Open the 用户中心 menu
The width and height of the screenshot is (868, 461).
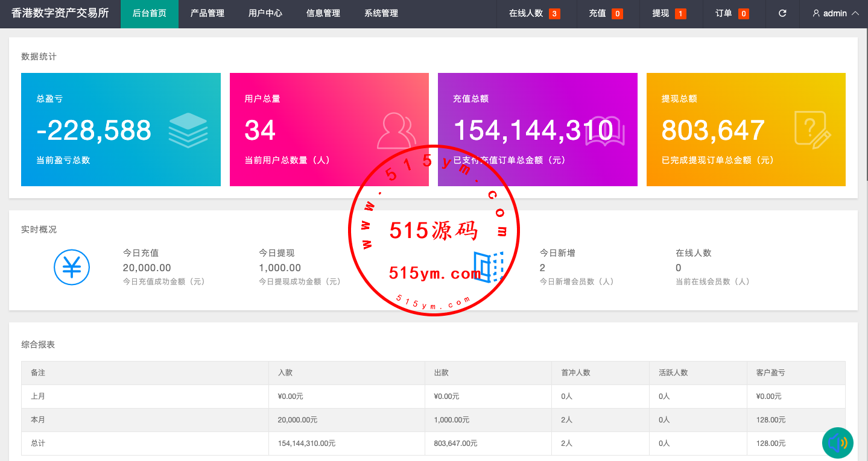point(265,13)
